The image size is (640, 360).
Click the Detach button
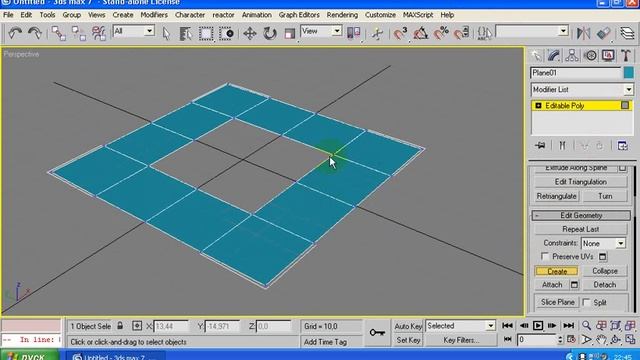click(605, 285)
